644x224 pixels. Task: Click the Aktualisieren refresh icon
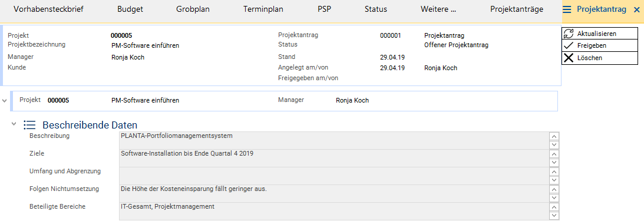pos(569,34)
